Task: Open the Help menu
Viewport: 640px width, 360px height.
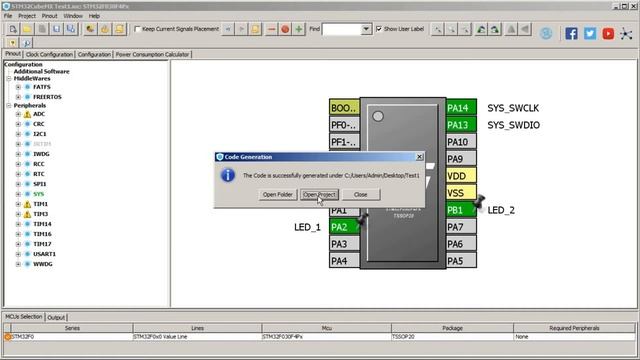Action: tap(94, 16)
